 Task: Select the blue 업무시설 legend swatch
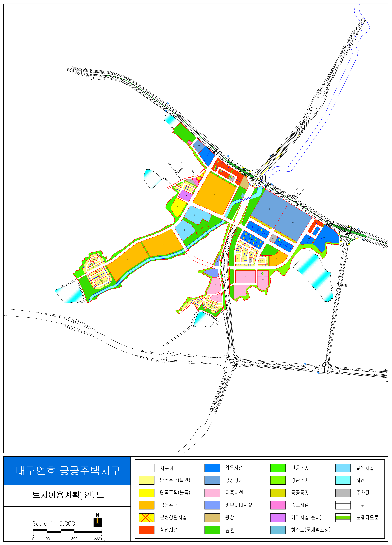click(212, 468)
